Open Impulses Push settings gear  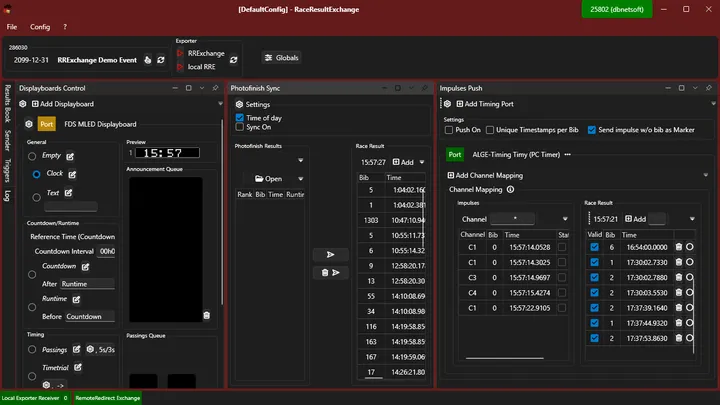point(447,104)
